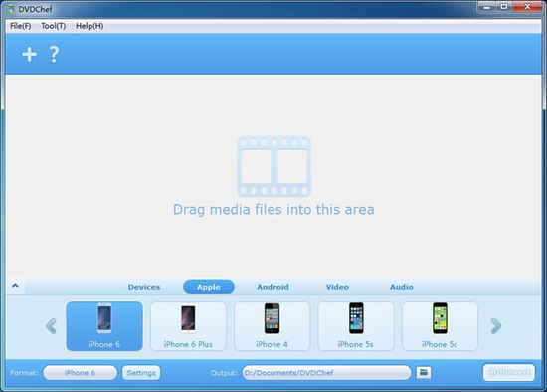Open the Format dropdown showing iPhone 6
Image resolution: width=547 pixels, height=392 pixels.
tap(80, 373)
